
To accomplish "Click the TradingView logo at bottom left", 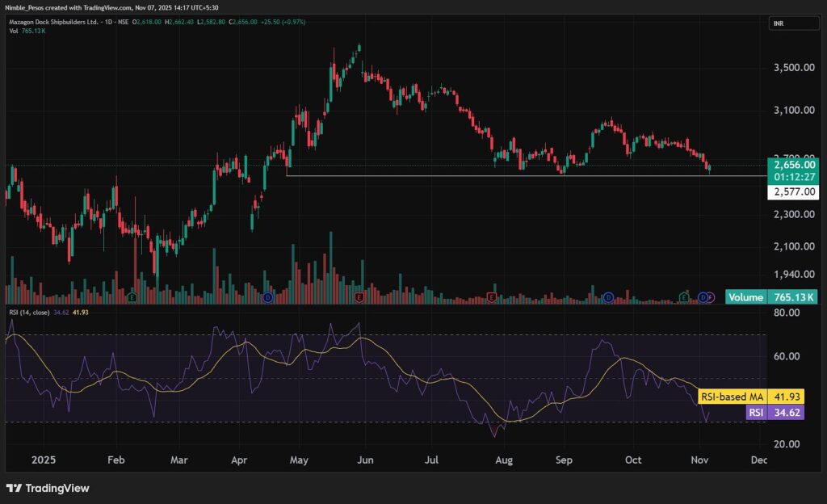I will click(x=48, y=488).
